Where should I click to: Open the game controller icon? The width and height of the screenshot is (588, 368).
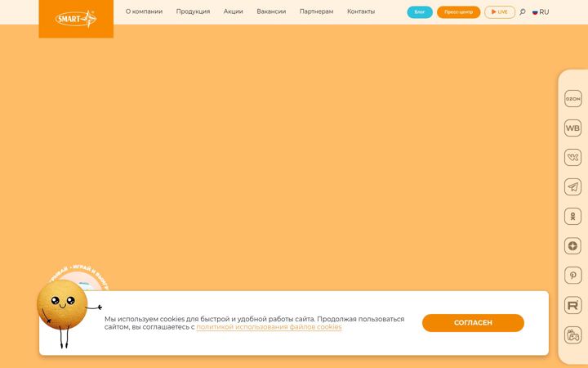(572, 335)
